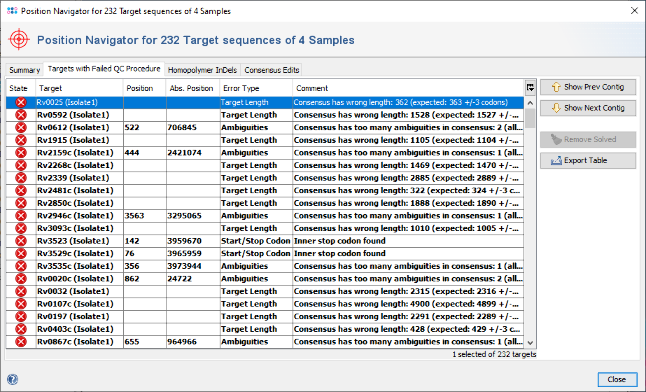Click the red error icon for Rv0107c
The height and width of the screenshot is (392, 646).
click(x=21, y=304)
